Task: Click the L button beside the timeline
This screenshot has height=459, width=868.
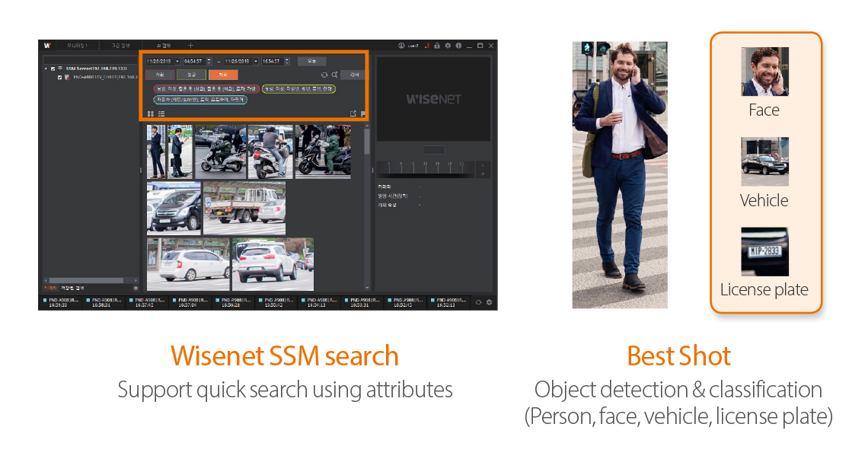Action: tap(483, 165)
